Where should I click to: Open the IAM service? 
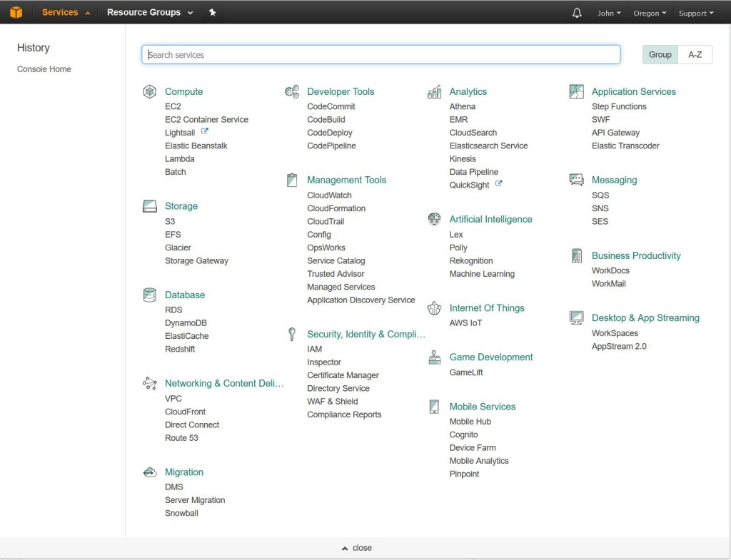(x=315, y=349)
